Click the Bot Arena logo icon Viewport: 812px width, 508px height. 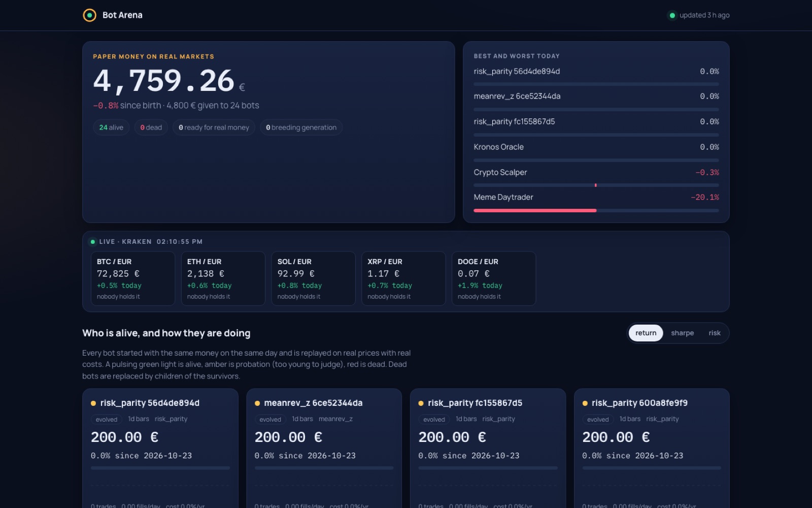pos(89,15)
